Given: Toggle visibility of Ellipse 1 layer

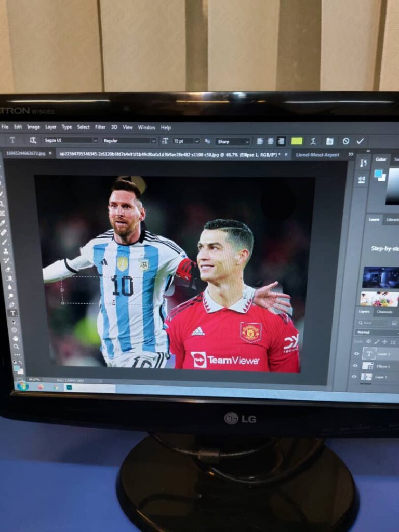Looking at the screenshot, I should [x=356, y=366].
